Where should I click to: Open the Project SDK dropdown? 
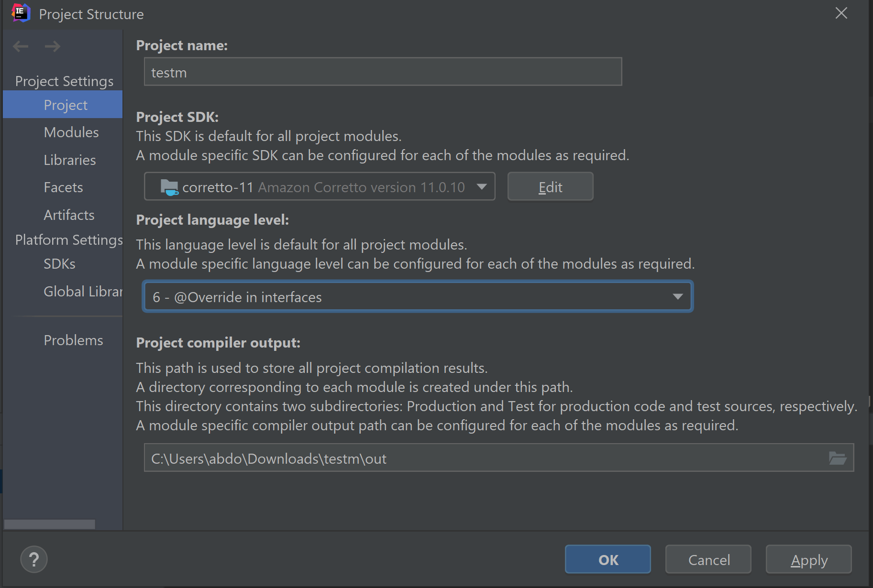coord(481,186)
